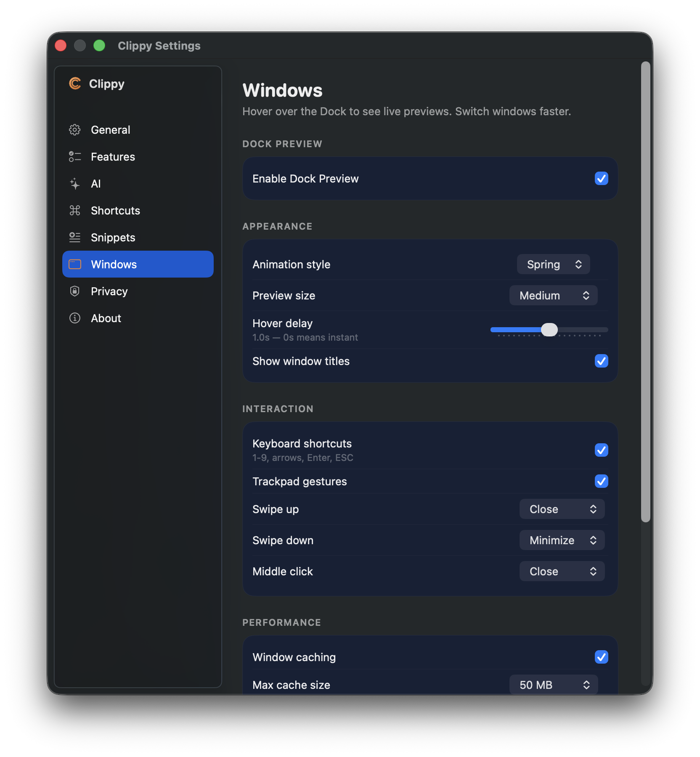The width and height of the screenshot is (700, 757).
Task: Click the Privacy shield icon
Action: (x=75, y=291)
